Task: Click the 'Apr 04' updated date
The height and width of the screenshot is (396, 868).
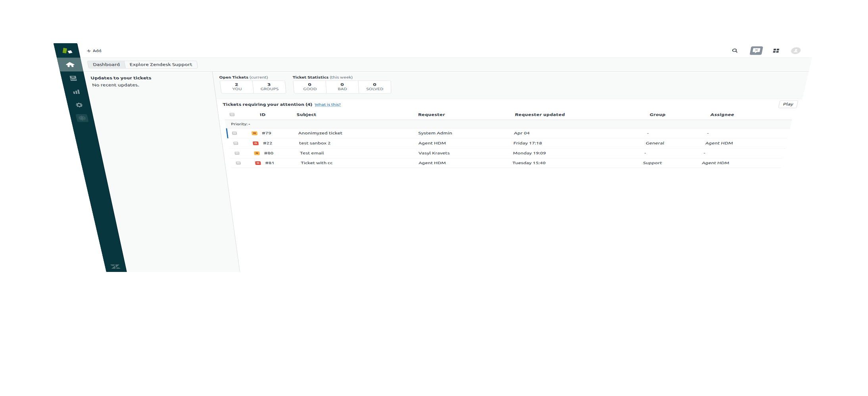Action: click(522, 133)
